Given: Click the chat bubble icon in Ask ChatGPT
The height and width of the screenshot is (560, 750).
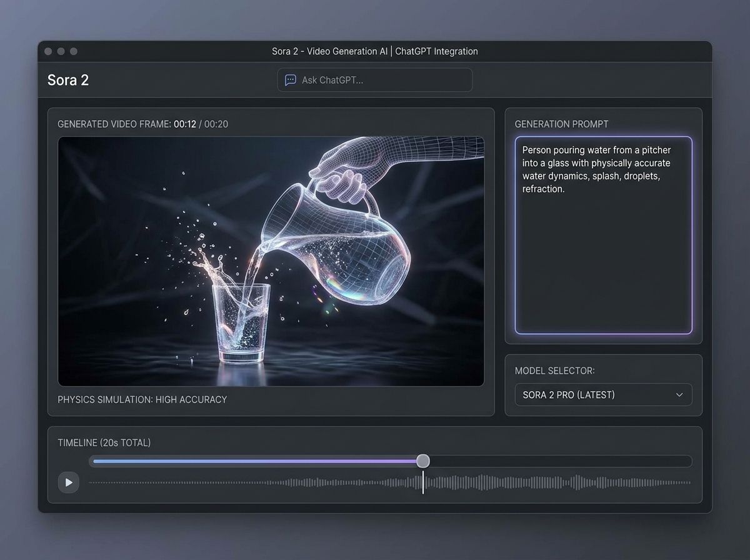Looking at the screenshot, I should pyautogui.click(x=290, y=80).
